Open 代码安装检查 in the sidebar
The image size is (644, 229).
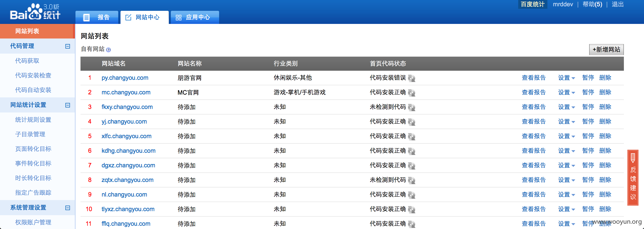(x=33, y=75)
